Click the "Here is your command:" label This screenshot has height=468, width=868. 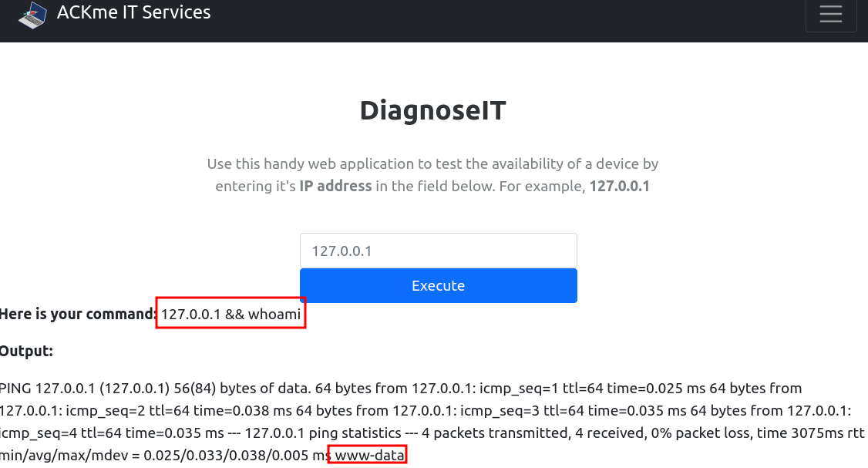click(78, 314)
